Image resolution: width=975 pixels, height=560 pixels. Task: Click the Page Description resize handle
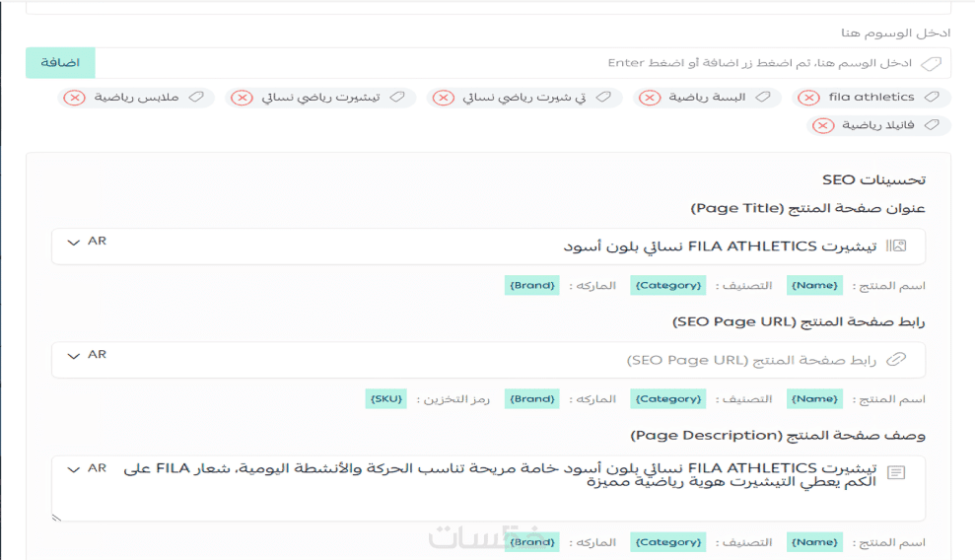(56, 517)
